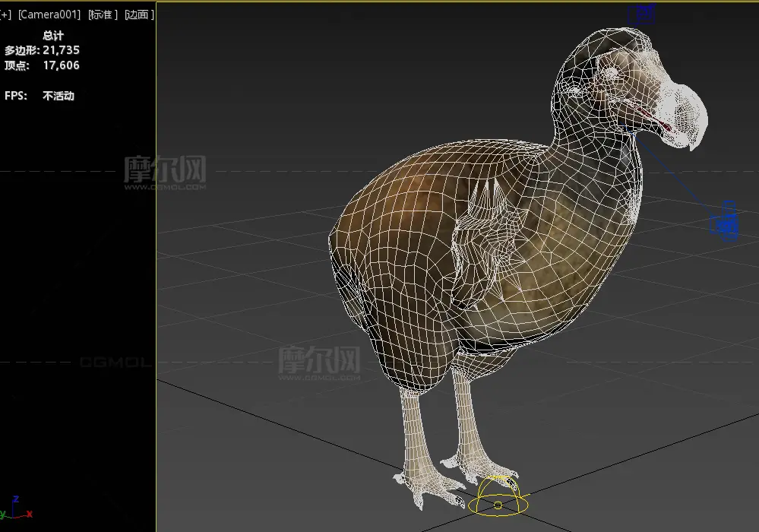Click the dodo's eye
This screenshot has width=759, height=532.
[x=612, y=73]
